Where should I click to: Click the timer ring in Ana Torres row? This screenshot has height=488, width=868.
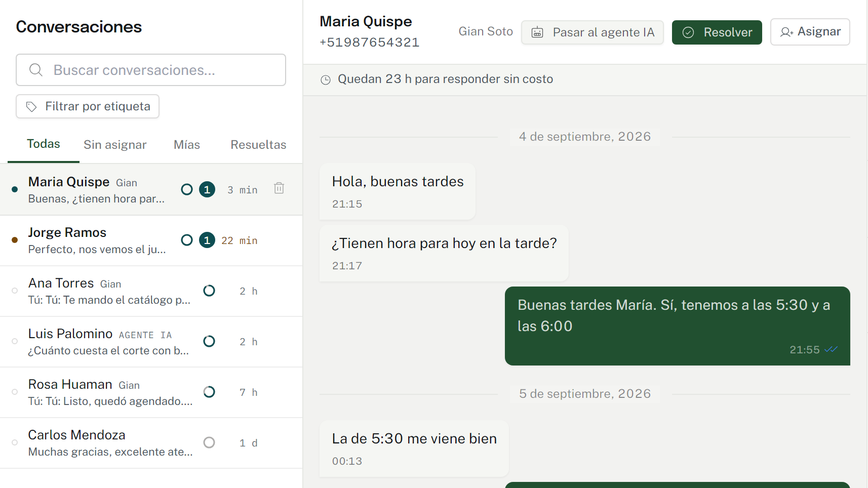pos(209,291)
